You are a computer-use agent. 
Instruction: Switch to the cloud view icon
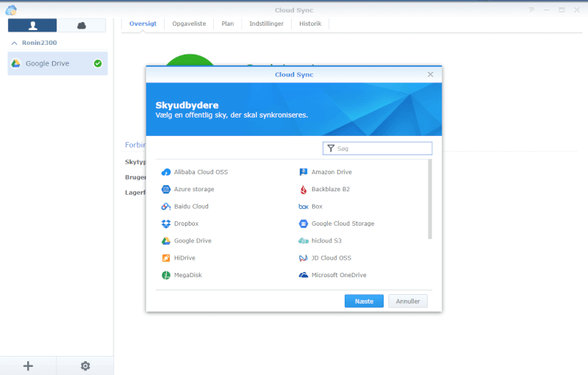click(x=82, y=26)
